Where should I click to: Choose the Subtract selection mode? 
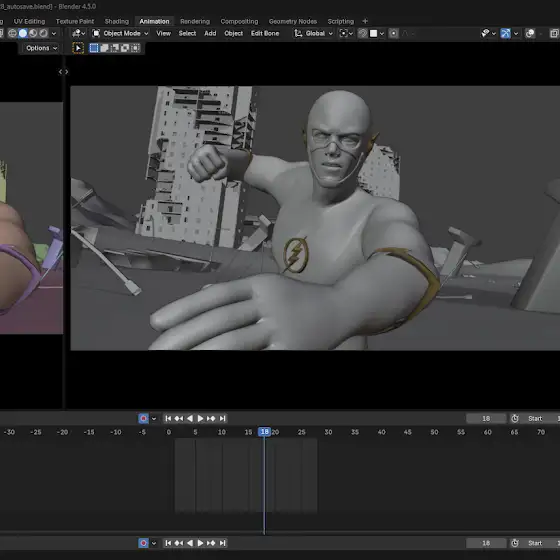tap(115, 48)
